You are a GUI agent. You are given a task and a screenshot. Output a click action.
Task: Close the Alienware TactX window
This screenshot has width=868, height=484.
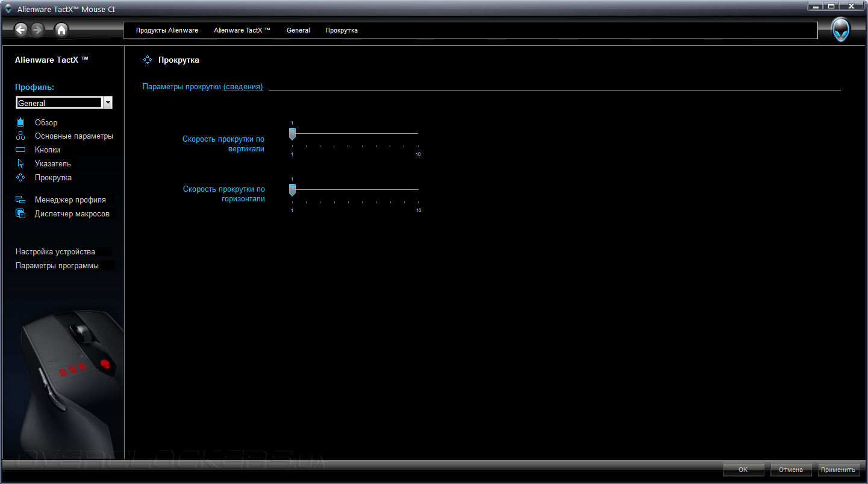point(852,6)
